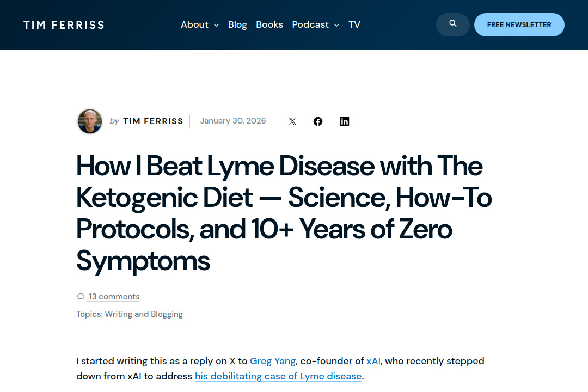Open the 13 comments section
This screenshot has height=392, width=588.
tap(114, 296)
